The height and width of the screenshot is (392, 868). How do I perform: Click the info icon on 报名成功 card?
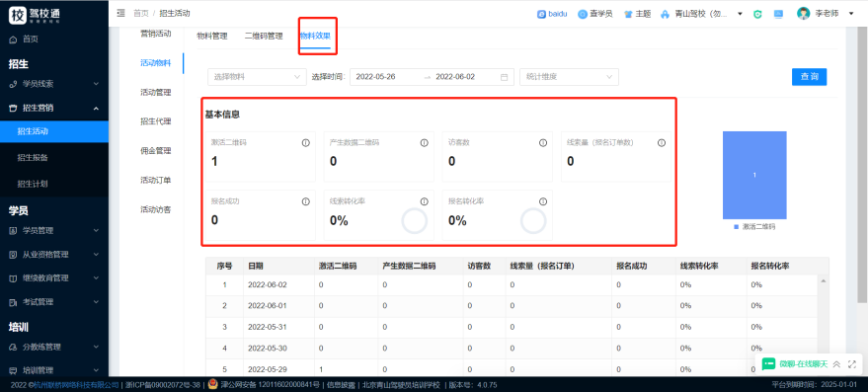click(x=305, y=201)
